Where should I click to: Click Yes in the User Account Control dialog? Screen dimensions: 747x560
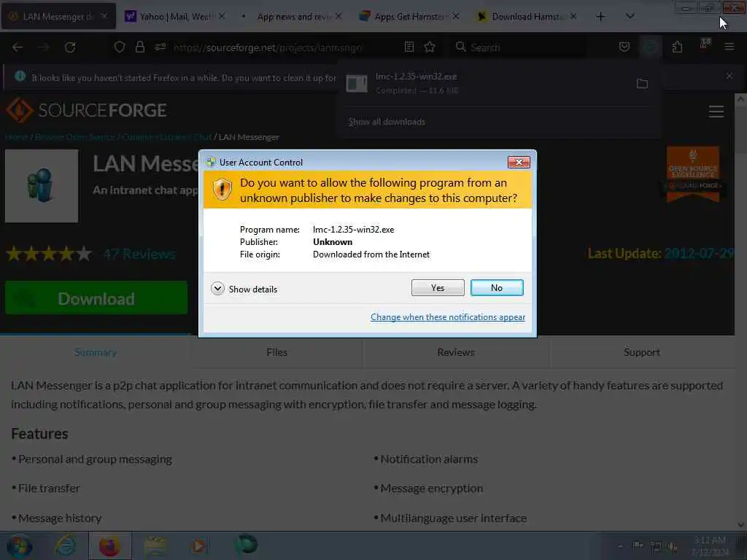pyautogui.click(x=438, y=287)
